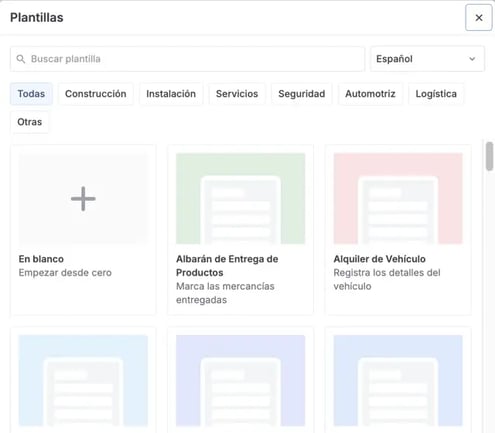
Task: Show Automotriz templates
Action: point(370,94)
